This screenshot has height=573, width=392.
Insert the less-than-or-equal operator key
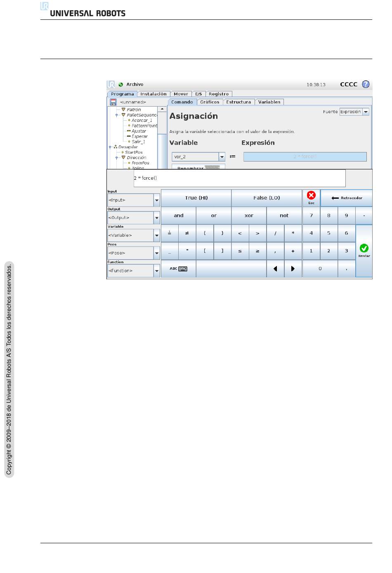(240, 251)
